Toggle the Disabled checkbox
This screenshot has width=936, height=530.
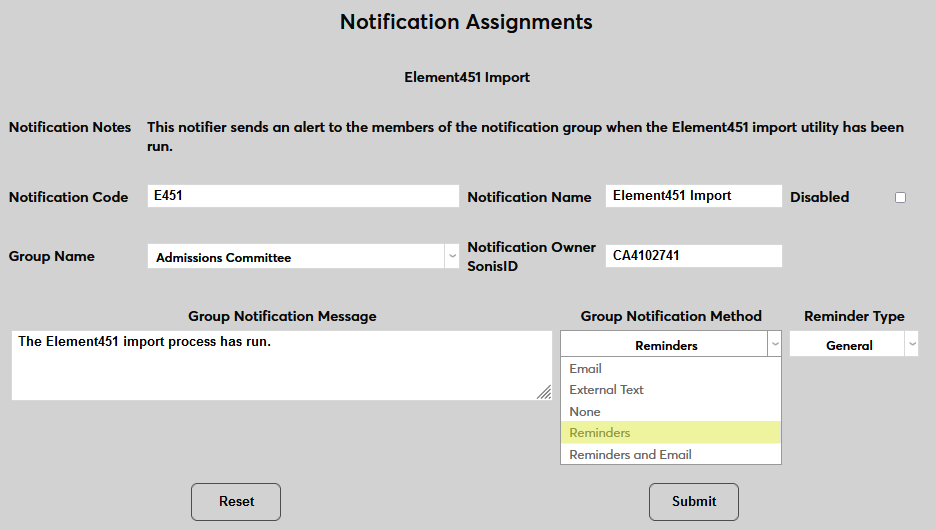tap(900, 198)
